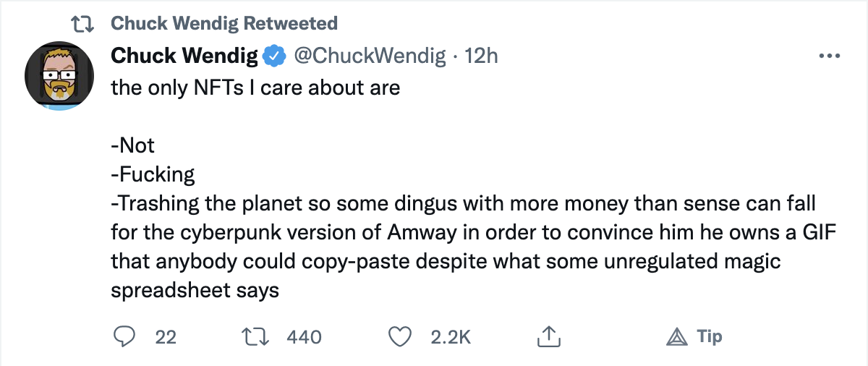Click 'Chuck Wendig Retweeted' header text
Image resolution: width=868 pixels, height=366 pixels.
[x=224, y=24]
